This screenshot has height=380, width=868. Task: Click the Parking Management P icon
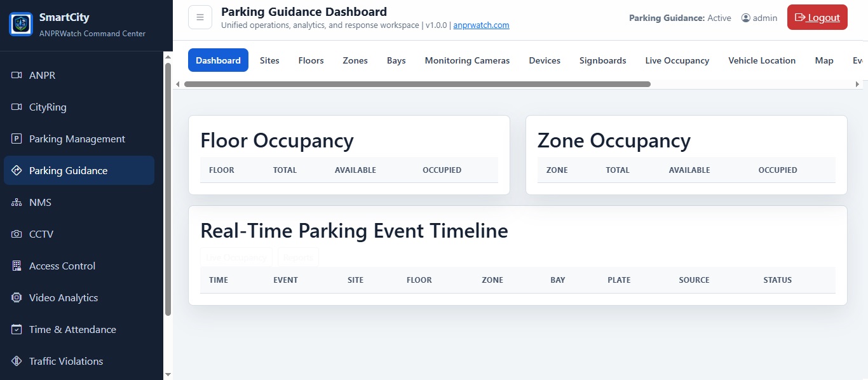point(17,139)
